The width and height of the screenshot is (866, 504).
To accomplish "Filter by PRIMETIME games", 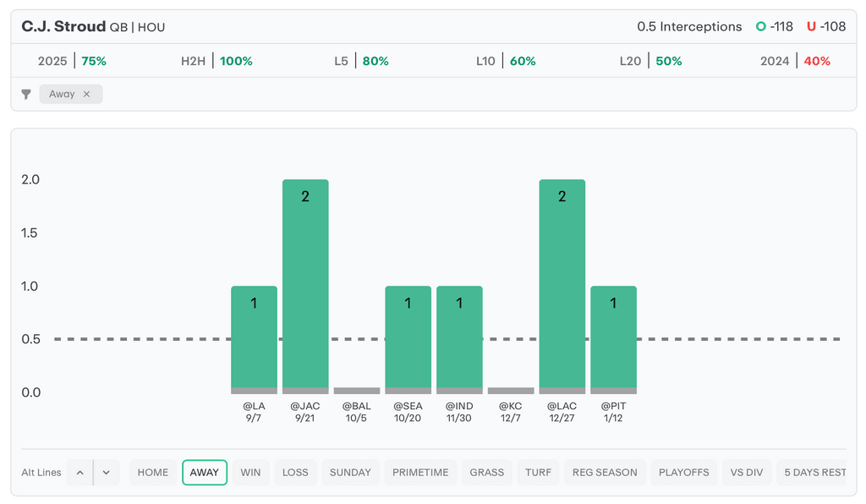I will [420, 473].
